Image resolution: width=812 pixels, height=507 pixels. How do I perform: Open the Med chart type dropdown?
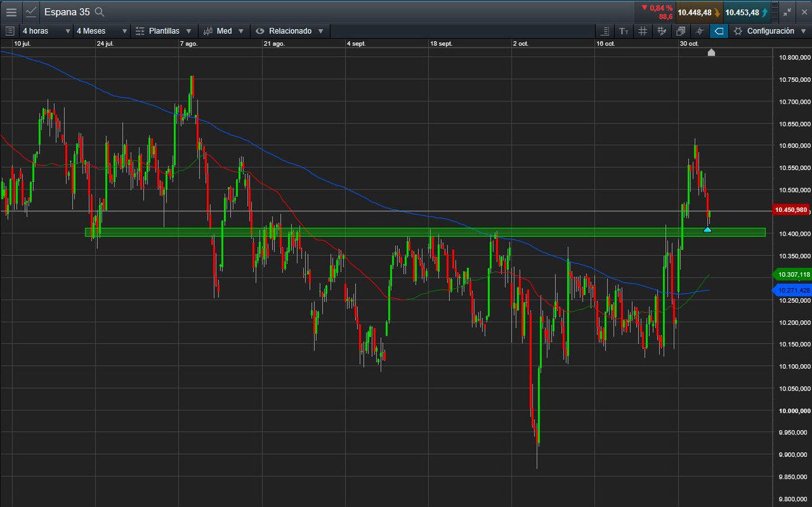click(225, 31)
